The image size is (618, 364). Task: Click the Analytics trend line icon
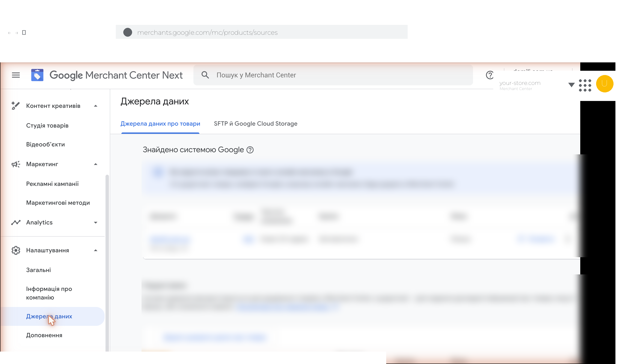pyautogui.click(x=16, y=223)
